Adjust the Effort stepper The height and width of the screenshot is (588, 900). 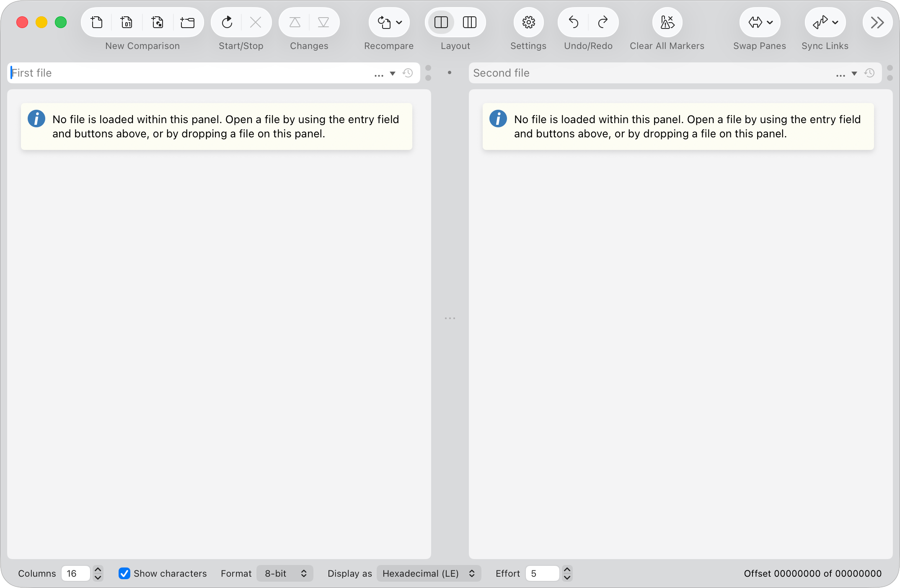567,573
